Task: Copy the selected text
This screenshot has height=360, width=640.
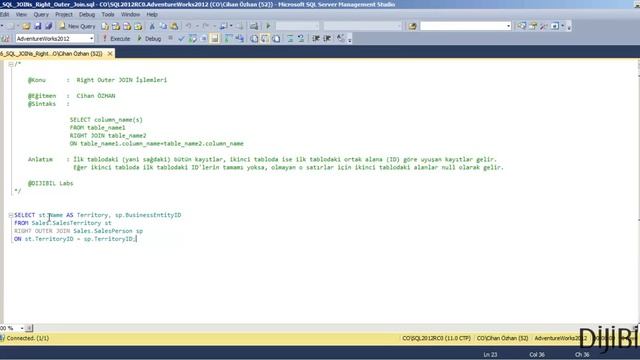Action: (x=163, y=26)
